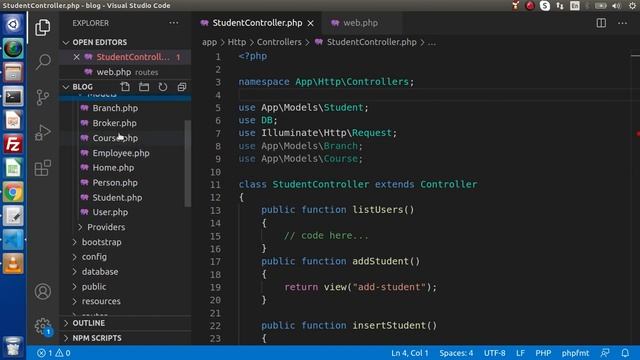Switch to the web.php tab

click(x=360, y=23)
